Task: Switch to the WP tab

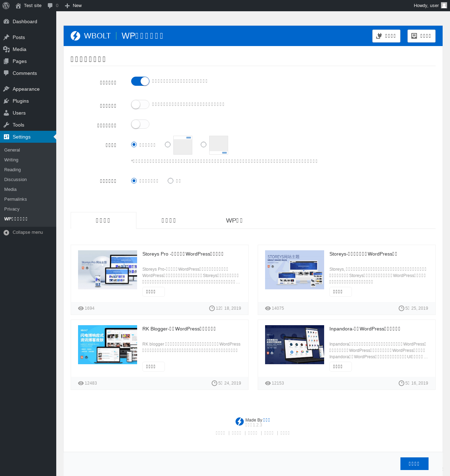Action: pyautogui.click(x=234, y=220)
